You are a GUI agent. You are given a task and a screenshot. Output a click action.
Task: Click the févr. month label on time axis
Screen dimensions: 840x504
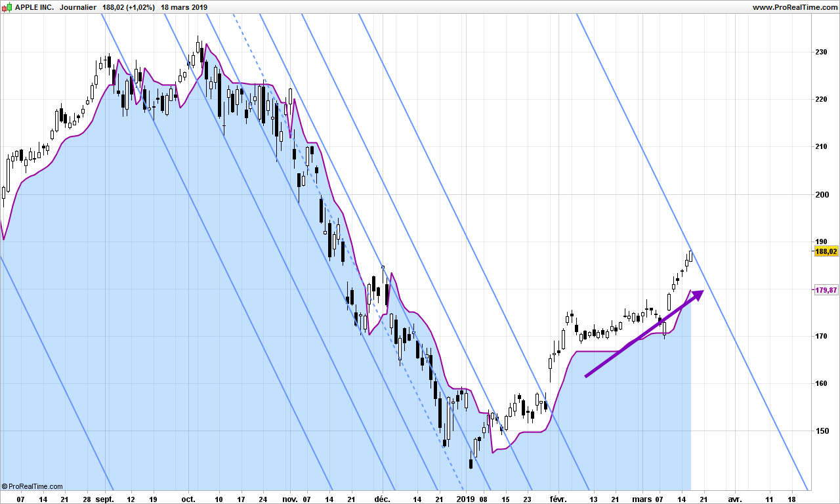pyautogui.click(x=557, y=499)
